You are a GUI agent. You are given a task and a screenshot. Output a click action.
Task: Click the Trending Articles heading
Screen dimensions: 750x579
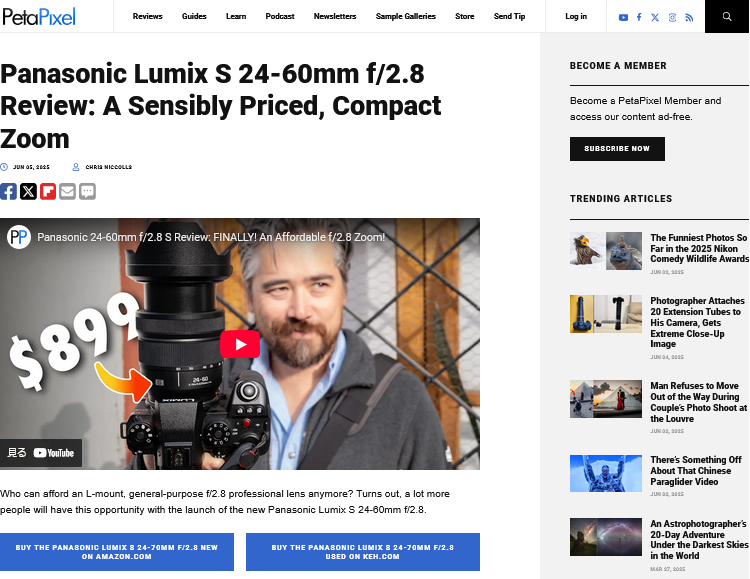(x=621, y=199)
